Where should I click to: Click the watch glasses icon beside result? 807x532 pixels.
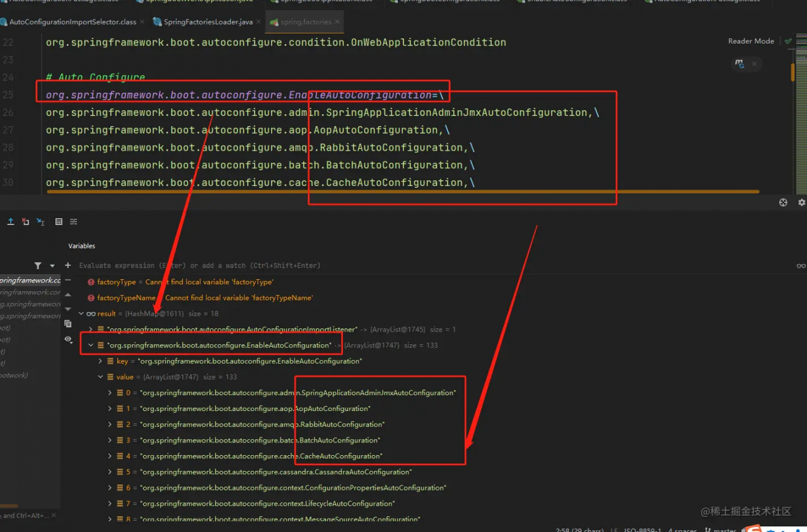point(91,314)
